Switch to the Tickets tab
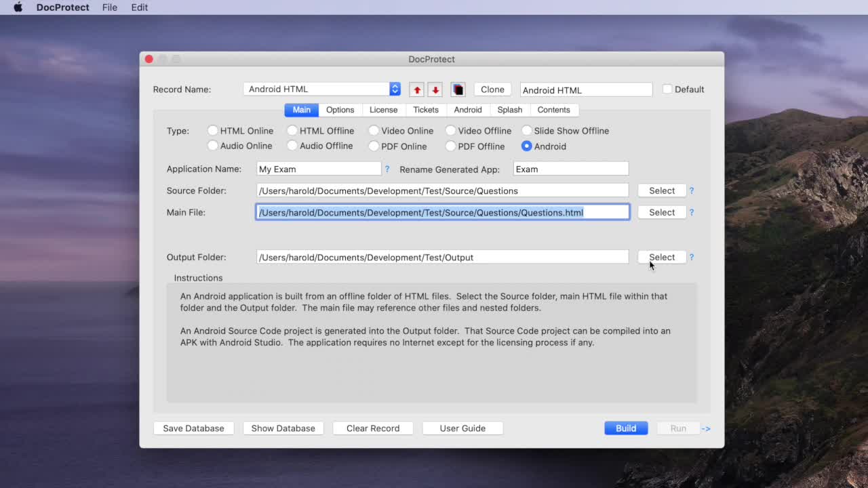This screenshot has height=488, width=868. coord(426,110)
